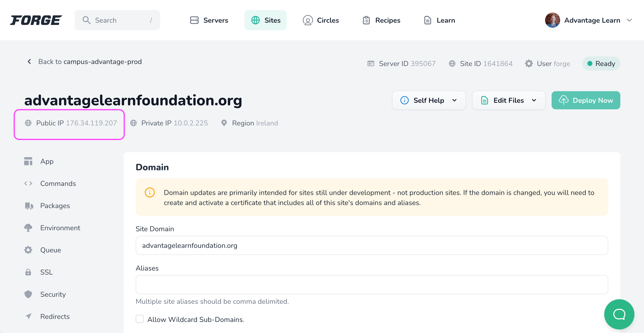Click the Redirects arrow icon

[x=28, y=316]
